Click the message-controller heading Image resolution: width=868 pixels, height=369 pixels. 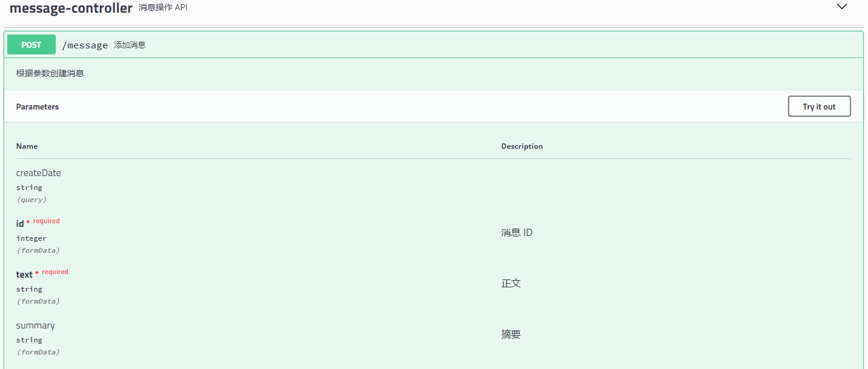71,8
